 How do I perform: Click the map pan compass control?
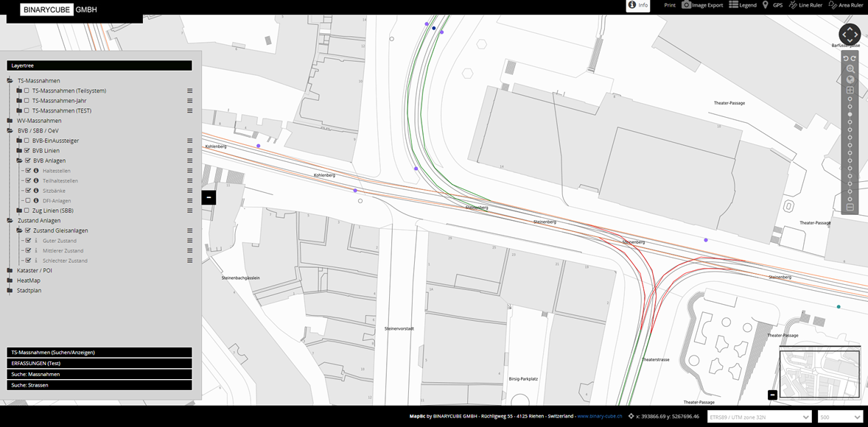[x=850, y=34]
